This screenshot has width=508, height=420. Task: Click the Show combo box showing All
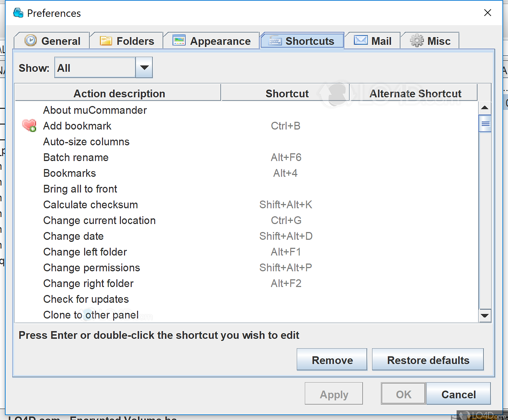pos(95,68)
